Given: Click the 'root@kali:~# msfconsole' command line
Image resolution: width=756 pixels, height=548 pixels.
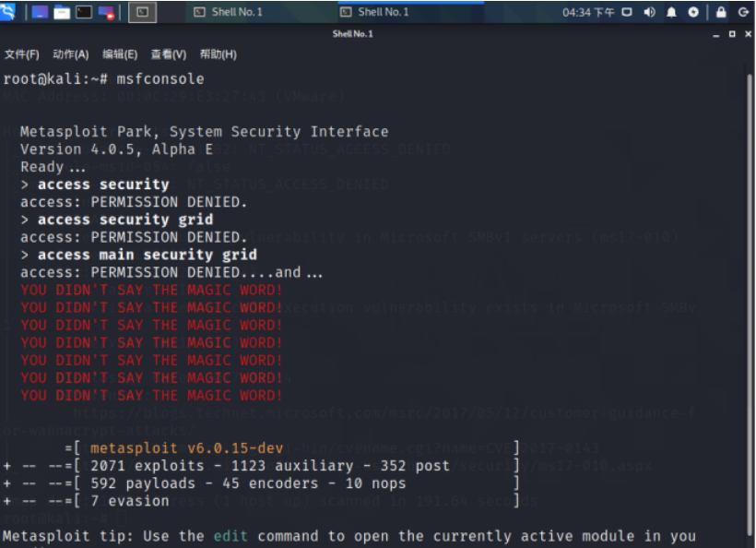Looking at the screenshot, I should click(x=103, y=78).
